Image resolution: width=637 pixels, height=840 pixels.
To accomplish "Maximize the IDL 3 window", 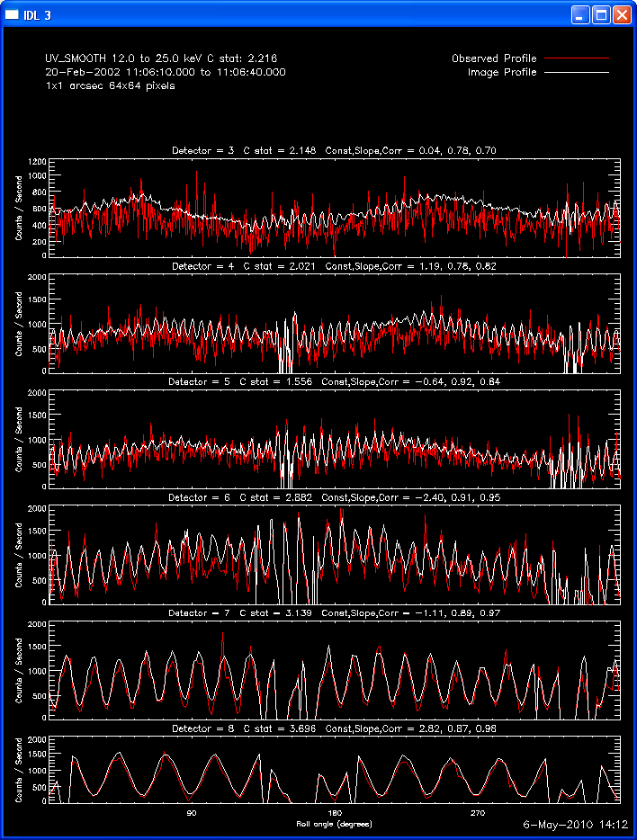I will (603, 13).
